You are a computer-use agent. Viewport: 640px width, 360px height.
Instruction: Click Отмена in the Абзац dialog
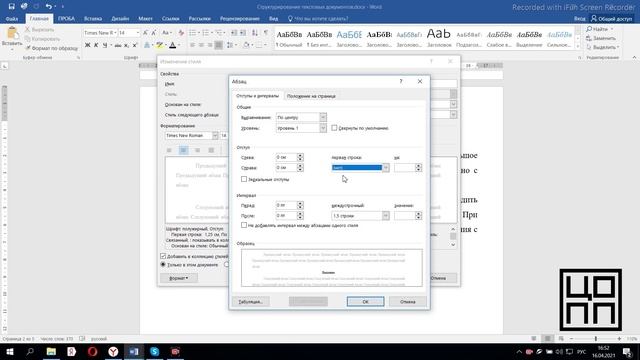pyautogui.click(x=408, y=302)
